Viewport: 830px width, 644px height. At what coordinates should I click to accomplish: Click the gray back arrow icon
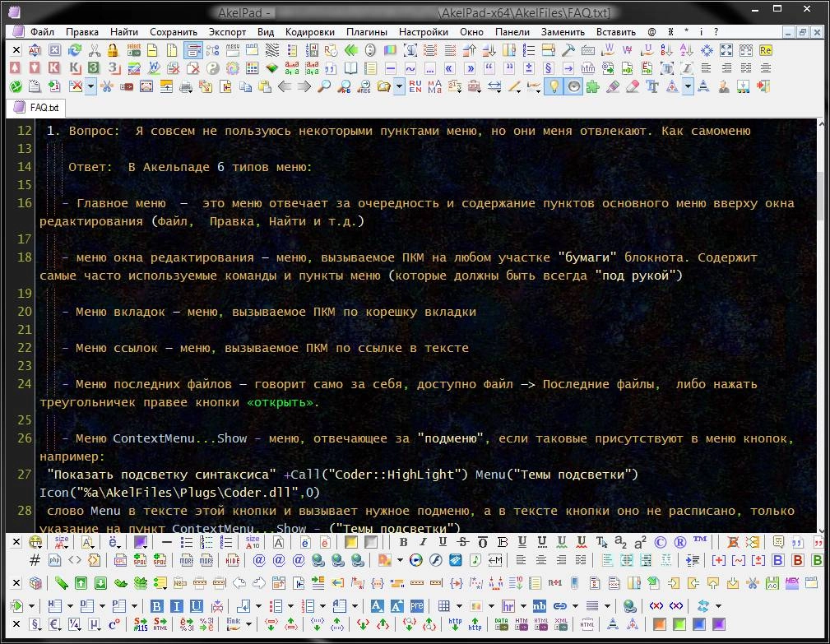tap(285, 86)
